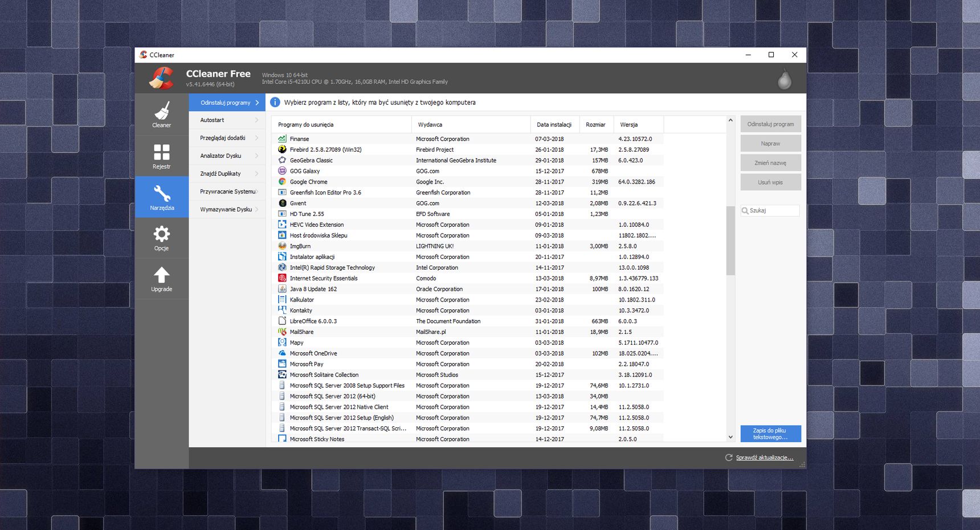This screenshot has width=980, height=530.
Task: Open the Rejestr section icon
Action: click(162, 152)
